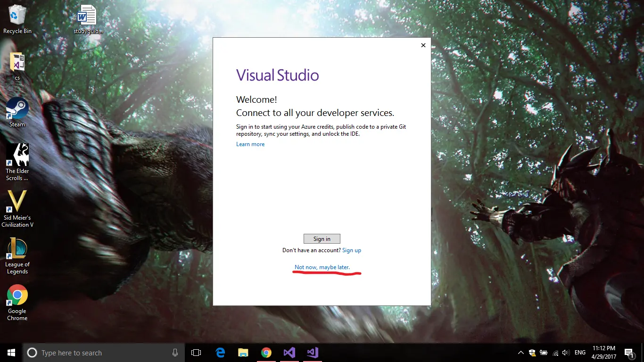
Task: Open the ENG input language indicator
Action: click(x=580, y=353)
